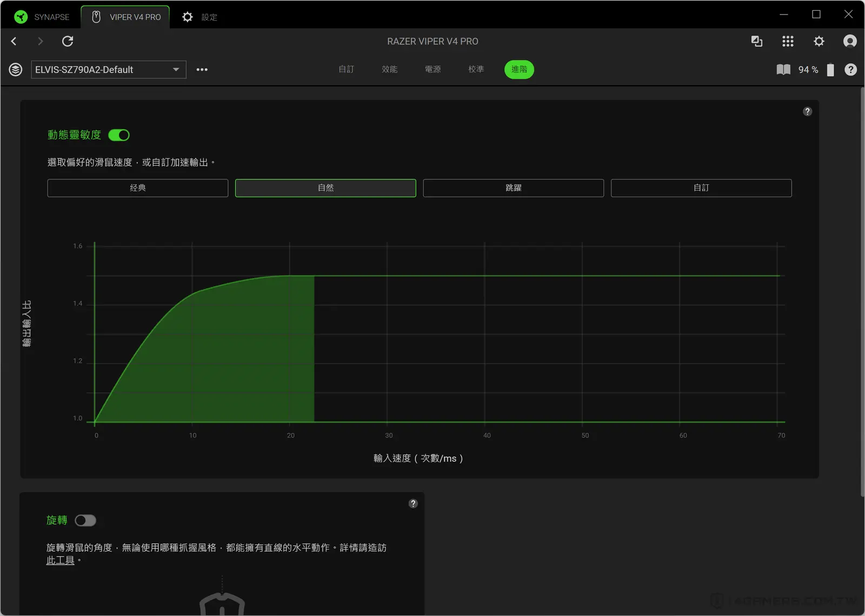865x616 pixels.
Task: Disable the 動態靈敏度 toggle
Action: pyautogui.click(x=119, y=135)
